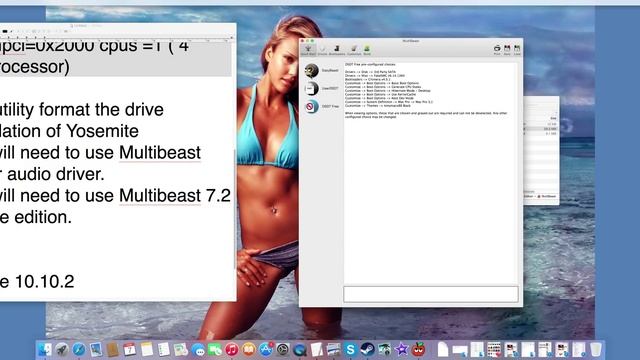Open Calendar from the dock
Viewport: 640px width, 360px height.
129,349
